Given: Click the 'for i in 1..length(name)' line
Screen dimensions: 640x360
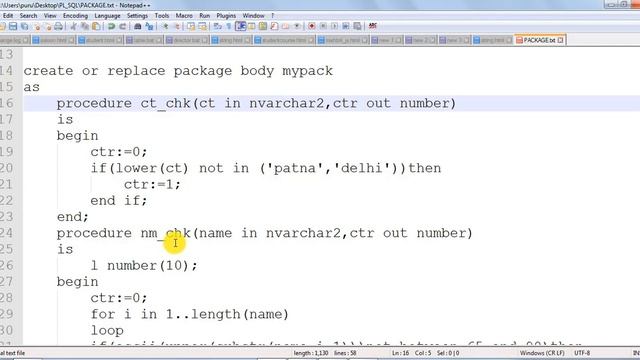Looking at the screenshot, I should pos(189,314).
